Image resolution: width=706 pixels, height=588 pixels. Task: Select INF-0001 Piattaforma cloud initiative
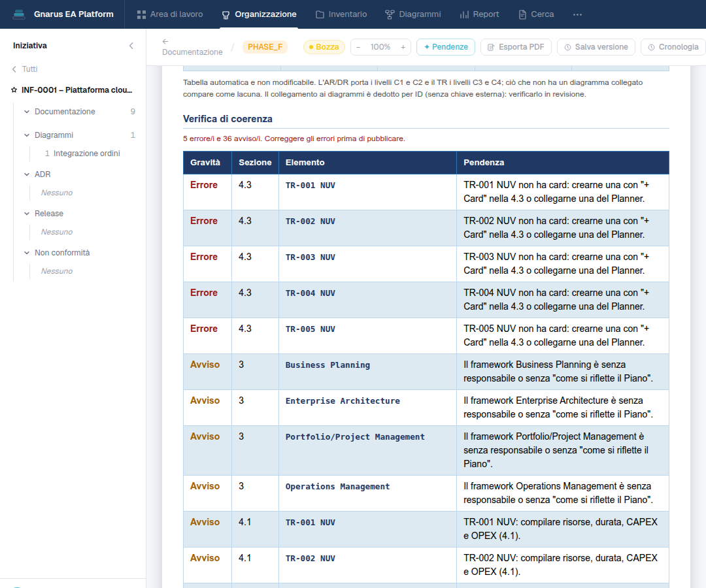[x=76, y=90]
